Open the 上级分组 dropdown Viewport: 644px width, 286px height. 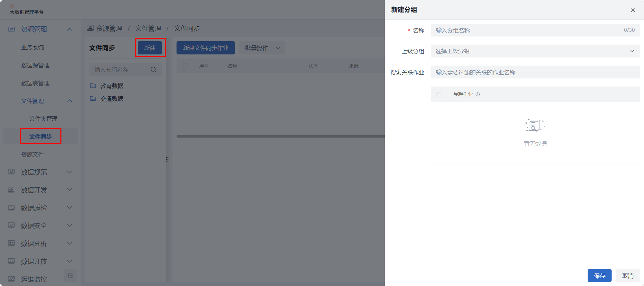pyautogui.click(x=535, y=51)
